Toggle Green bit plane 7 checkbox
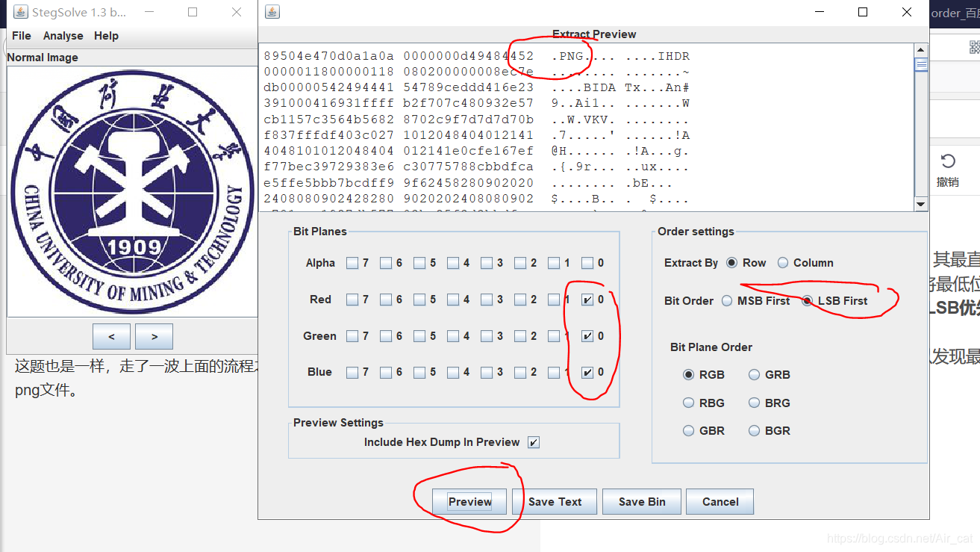Viewport: 980px width, 552px height. coord(352,336)
